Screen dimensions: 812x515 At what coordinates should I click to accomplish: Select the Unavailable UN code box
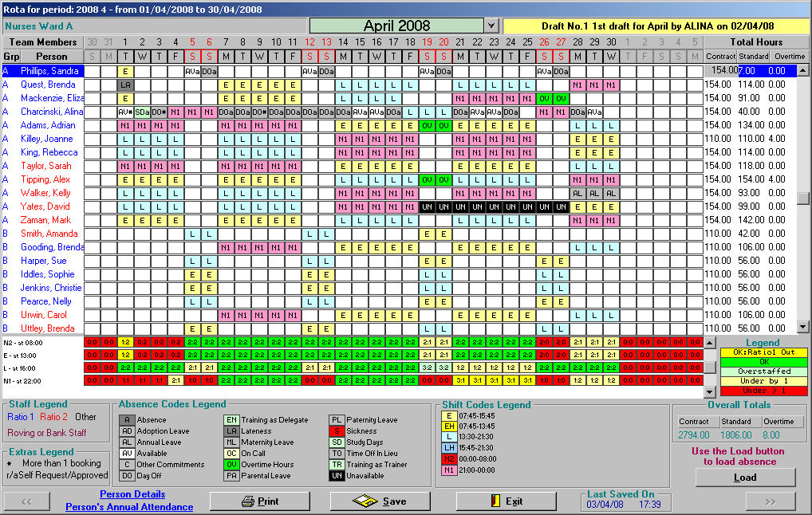(337, 476)
